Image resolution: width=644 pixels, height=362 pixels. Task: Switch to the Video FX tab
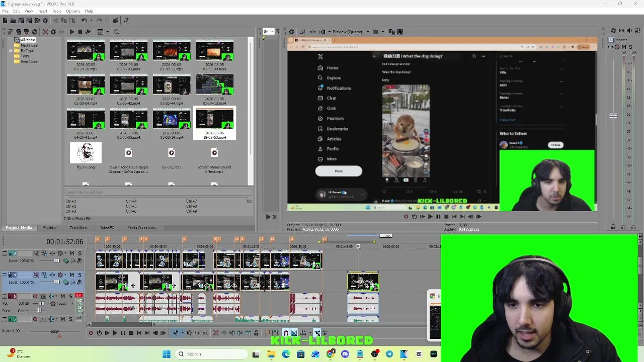tap(107, 228)
